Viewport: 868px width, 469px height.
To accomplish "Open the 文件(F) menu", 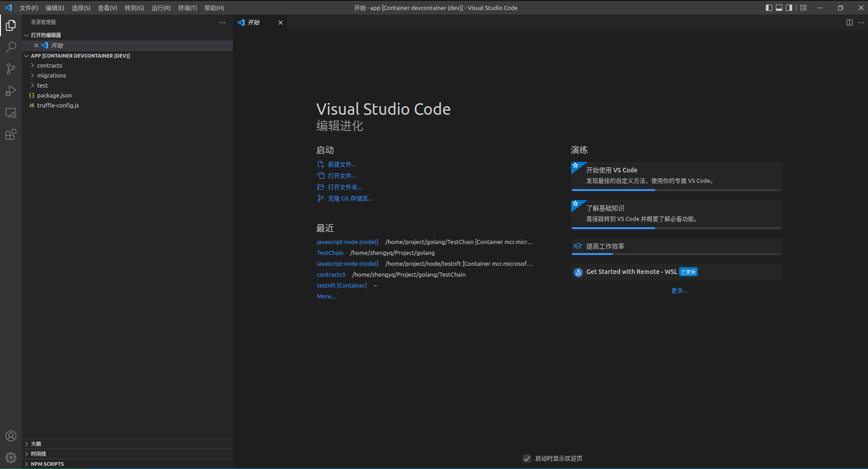I will coord(29,8).
